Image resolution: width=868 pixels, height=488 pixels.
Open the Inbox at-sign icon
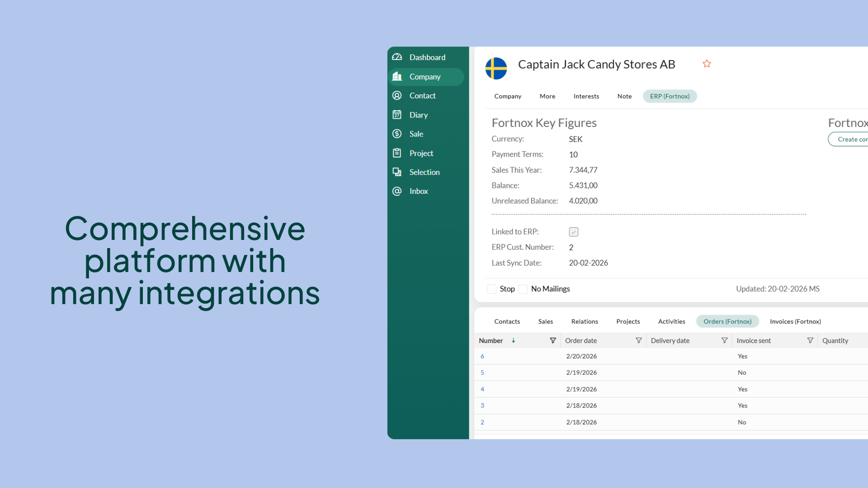[397, 191]
